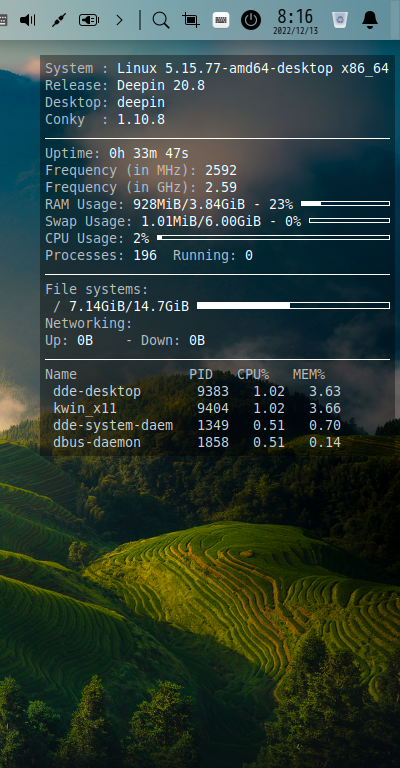This screenshot has width=400, height=768.
Task: Click the Swap Usage progress bar
Action: coord(350,220)
